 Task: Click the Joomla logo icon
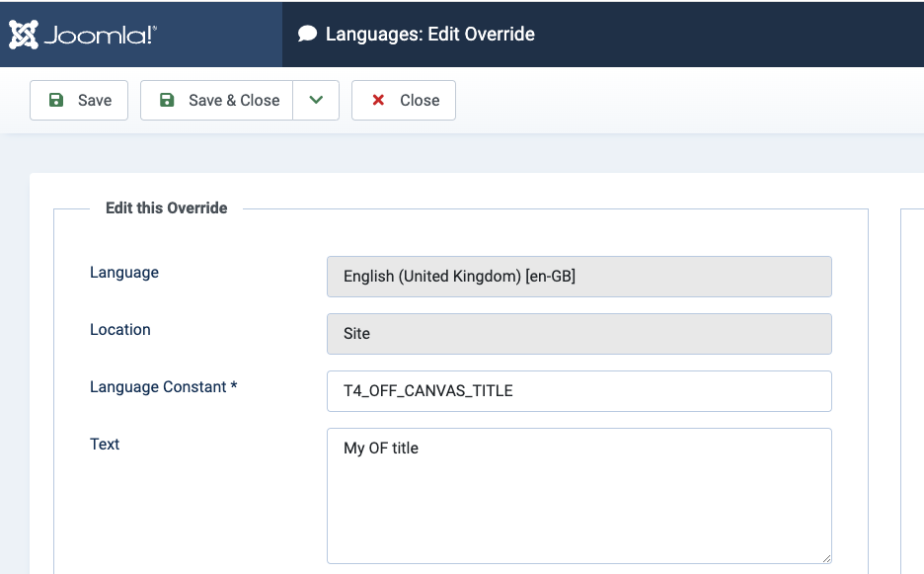point(24,35)
